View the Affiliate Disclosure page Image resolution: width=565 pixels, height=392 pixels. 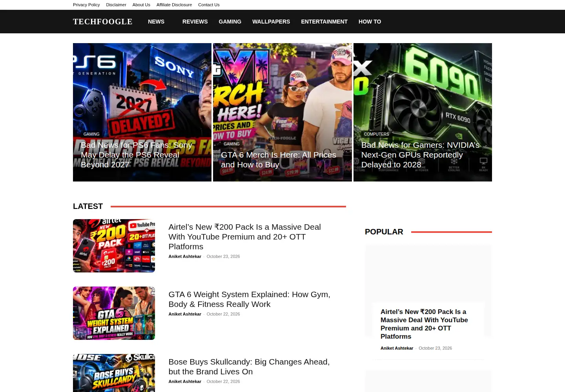pos(174,5)
